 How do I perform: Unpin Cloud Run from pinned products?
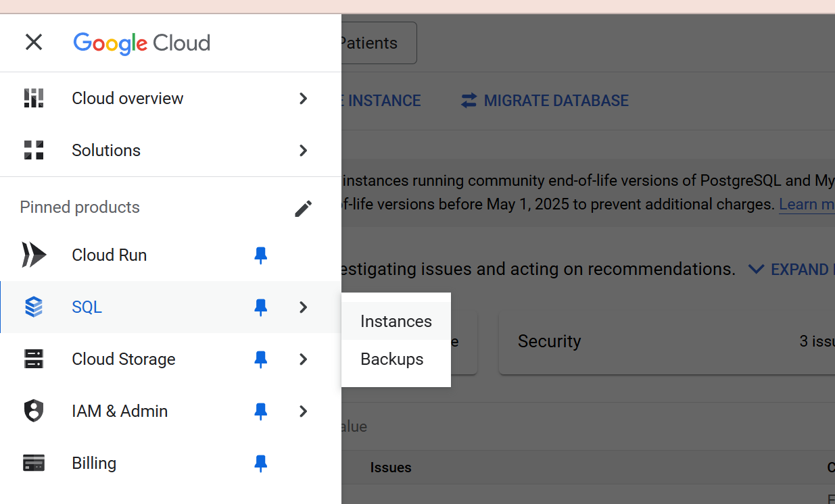[x=261, y=255]
